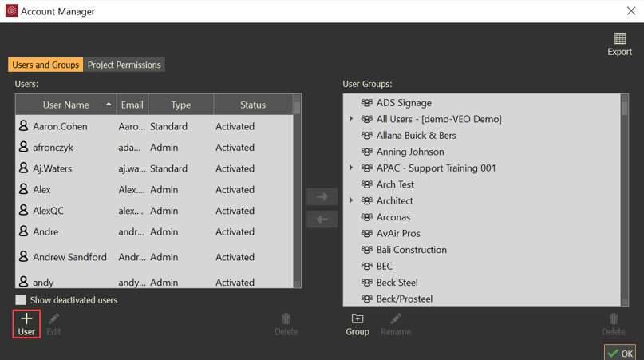Click the Export icon
The width and height of the screenshot is (644, 360).
click(619, 39)
